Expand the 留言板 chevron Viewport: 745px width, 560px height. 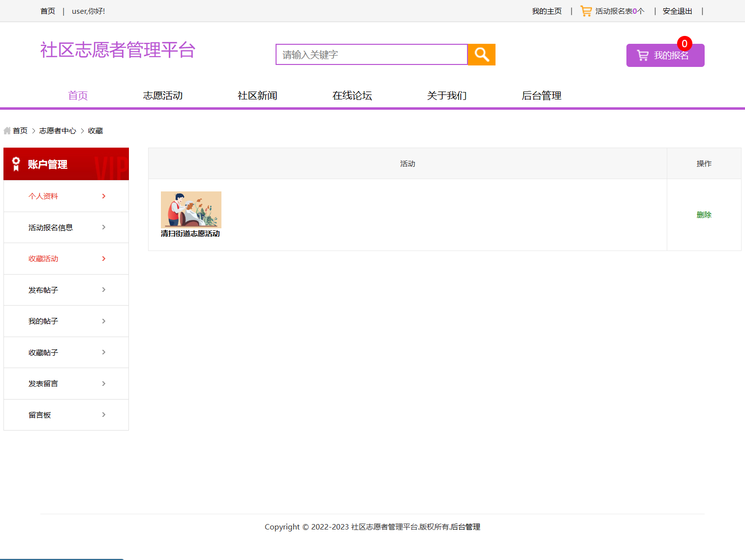103,414
